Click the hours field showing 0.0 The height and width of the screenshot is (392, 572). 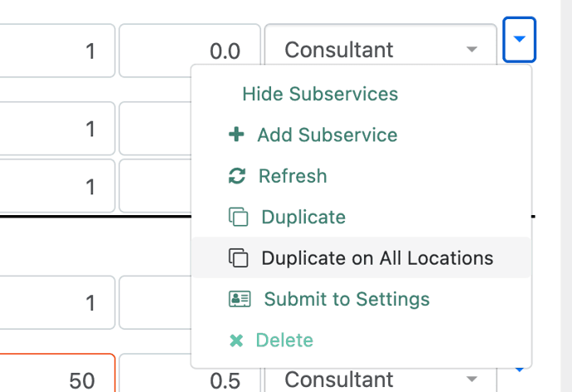click(x=190, y=51)
